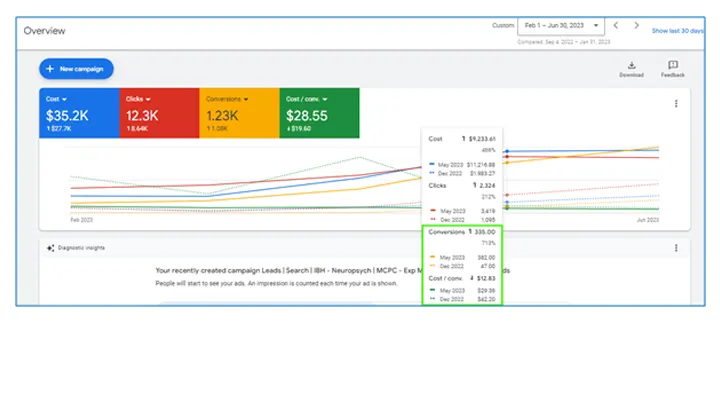Viewport: 720px width, 400px height.
Task: Expand the Clicks metric dropdown
Action: point(148,99)
